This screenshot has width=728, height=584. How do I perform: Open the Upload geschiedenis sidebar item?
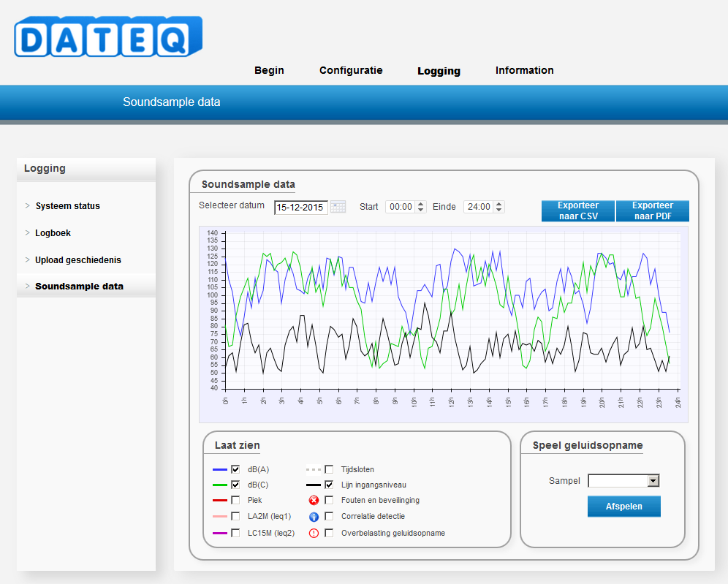[78, 260]
